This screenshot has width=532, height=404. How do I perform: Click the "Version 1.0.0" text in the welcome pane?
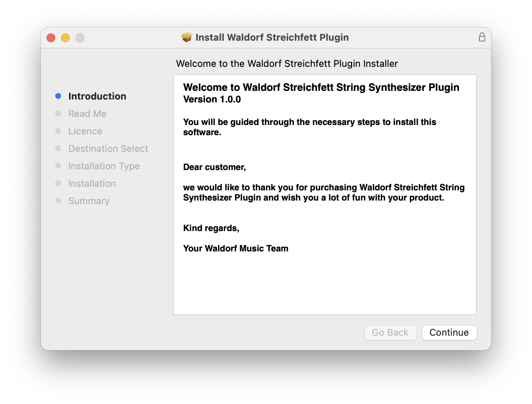212,99
